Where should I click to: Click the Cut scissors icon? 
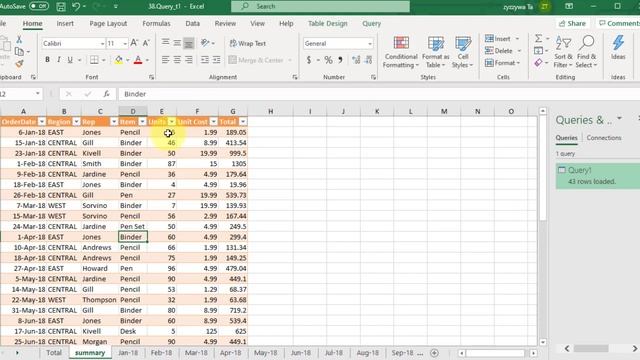coord(19,40)
